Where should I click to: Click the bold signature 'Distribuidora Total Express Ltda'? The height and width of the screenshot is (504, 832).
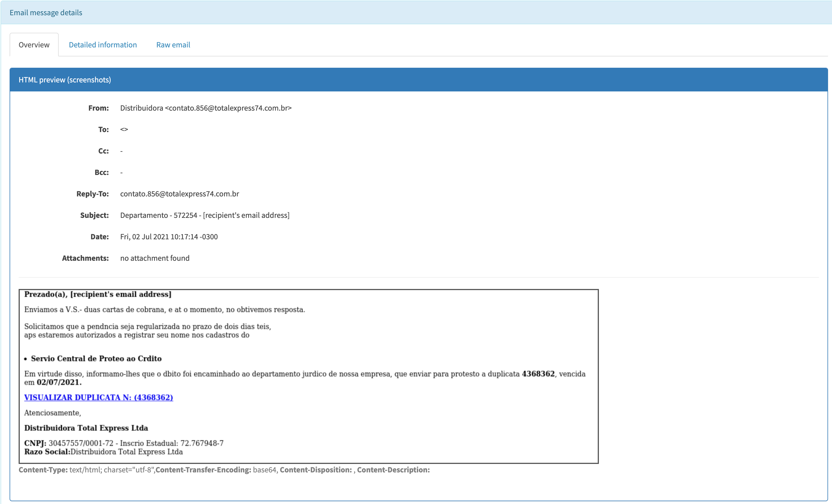[x=86, y=428]
